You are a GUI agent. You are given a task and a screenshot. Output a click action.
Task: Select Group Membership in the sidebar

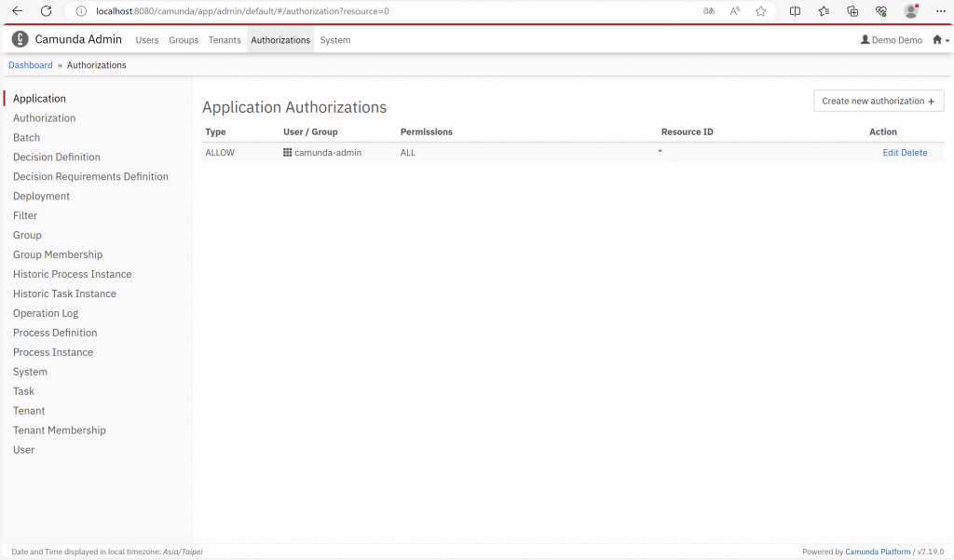58,254
